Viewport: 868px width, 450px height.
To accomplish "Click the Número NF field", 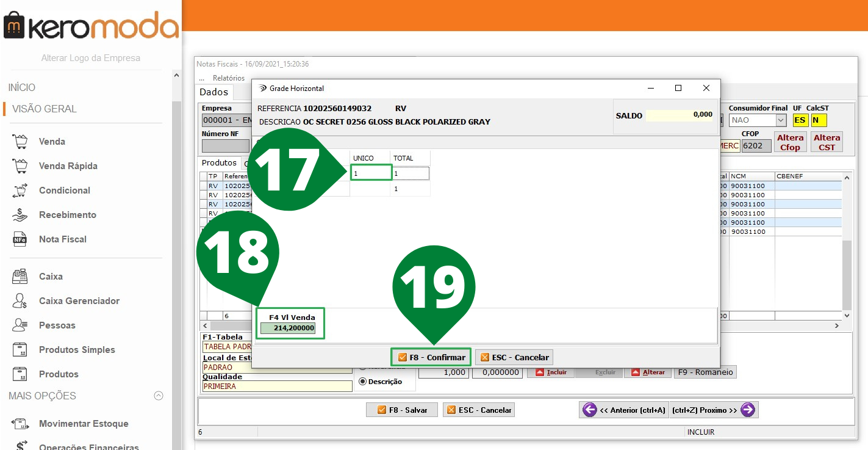I will (226, 146).
